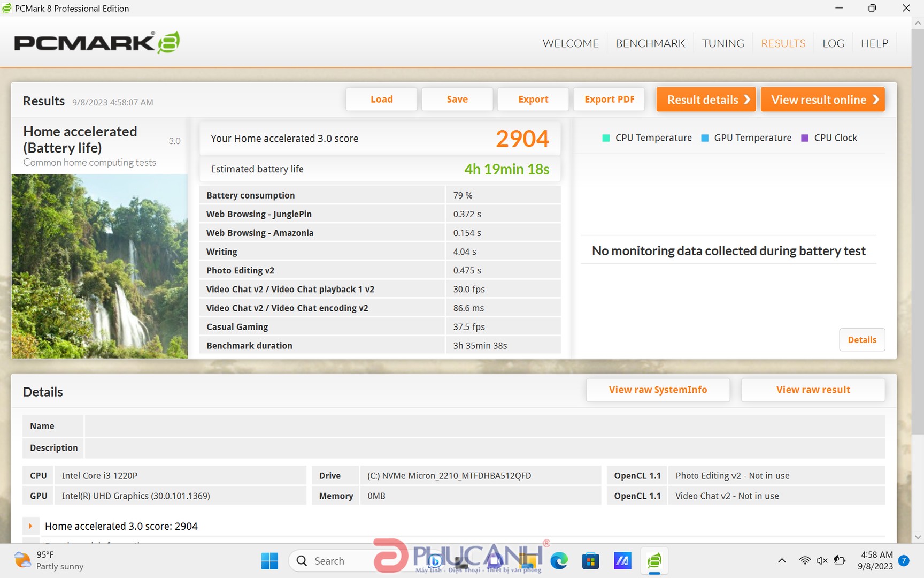Click Intel(R) UHD Graphics GPU value
Image resolution: width=924 pixels, height=578 pixels.
tap(136, 496)
